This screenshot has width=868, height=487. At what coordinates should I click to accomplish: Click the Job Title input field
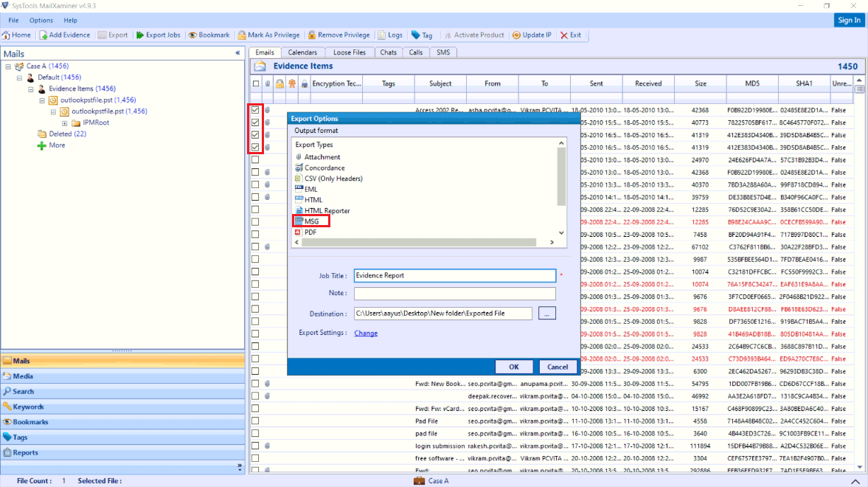(x=455, y=275)
